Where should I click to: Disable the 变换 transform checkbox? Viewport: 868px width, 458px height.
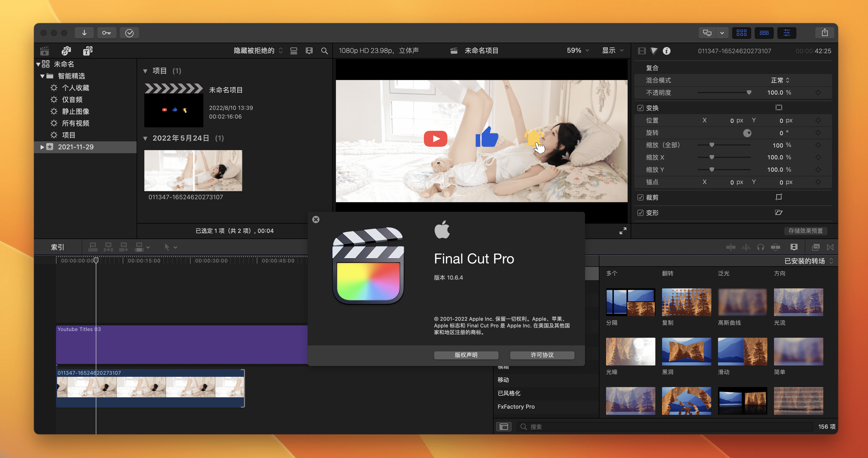point(640,108)
